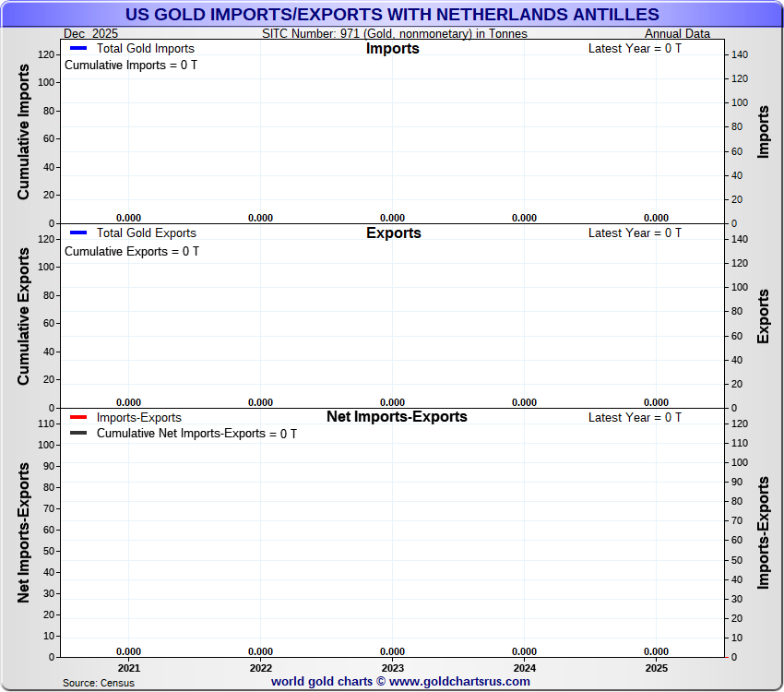Click the 0.000 Imports value for 2023
The width and height of the screenshot is (784, 692).
[x=393, y=218]
